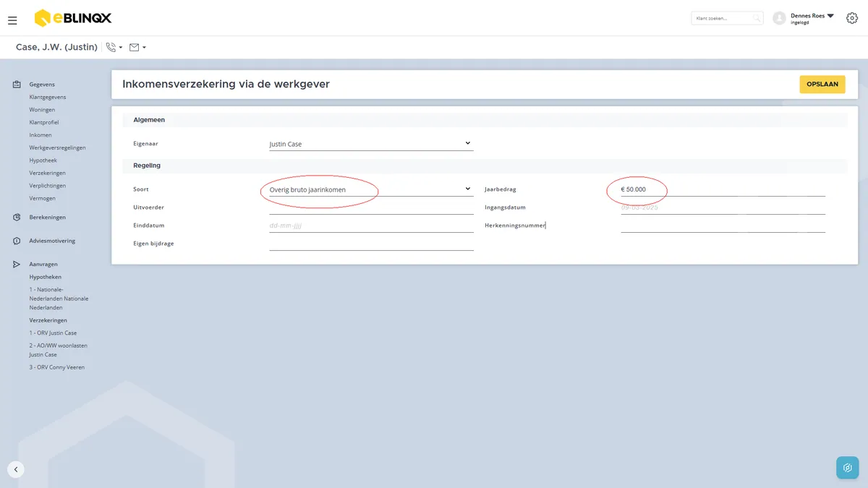Viewport: 868px width, 488px height.
Task: Collapse the sidebar with the arrow
Action: click(x=16, y=469)
